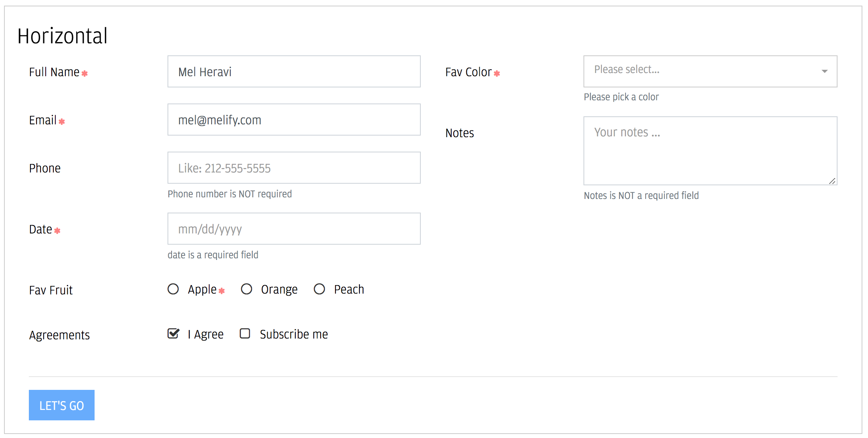The image size is (868, 438).
Task: Click the Date label asterisk
Action: [x=57, y=231]
